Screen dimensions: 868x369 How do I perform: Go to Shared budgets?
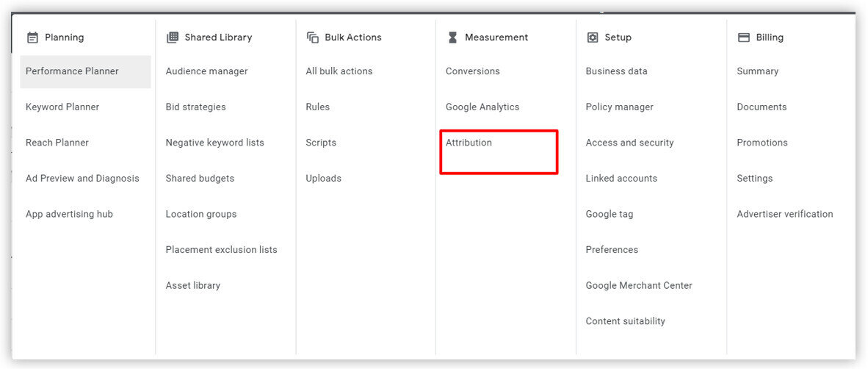point(200,179)
